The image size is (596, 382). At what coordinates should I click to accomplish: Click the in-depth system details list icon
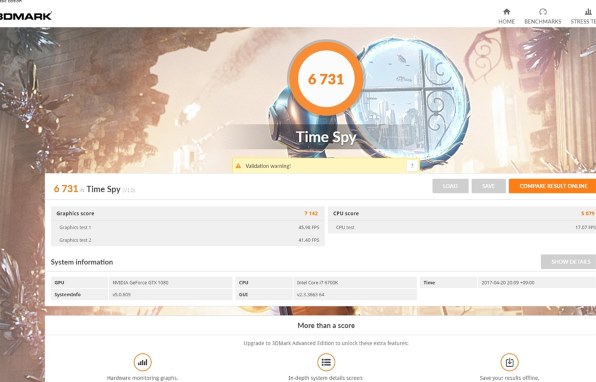(326, 362)
